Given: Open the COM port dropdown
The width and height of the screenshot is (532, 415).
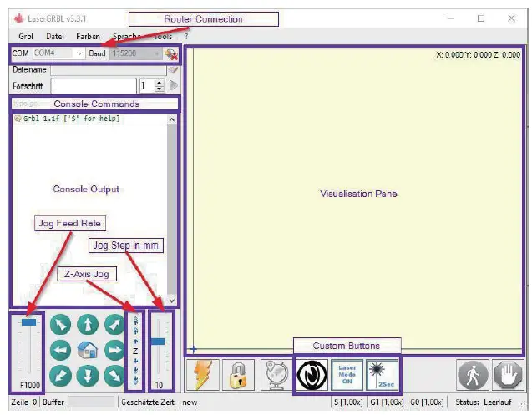Looking at the screenshot, I should tap(79, 53).
